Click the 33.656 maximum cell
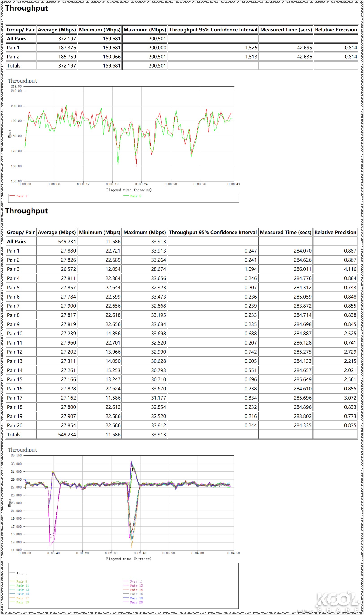This screenshot has height=615, width=364. click(x=145, y=279)
